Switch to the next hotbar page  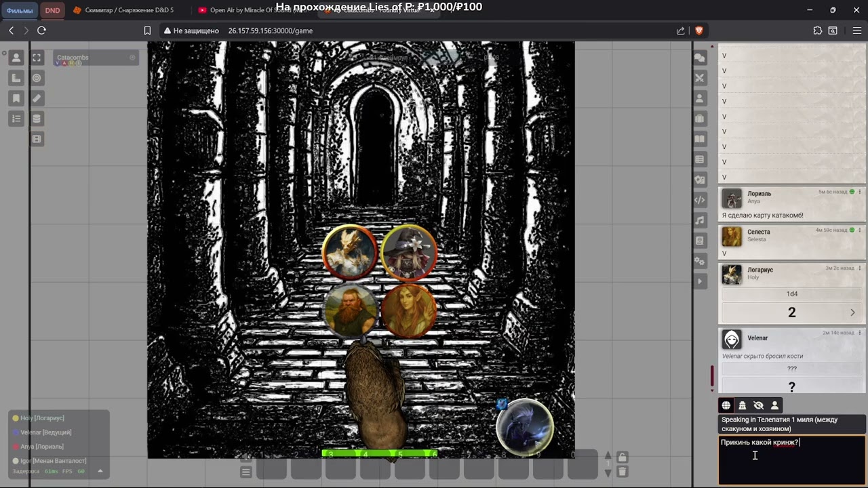[x=608, y=472]
